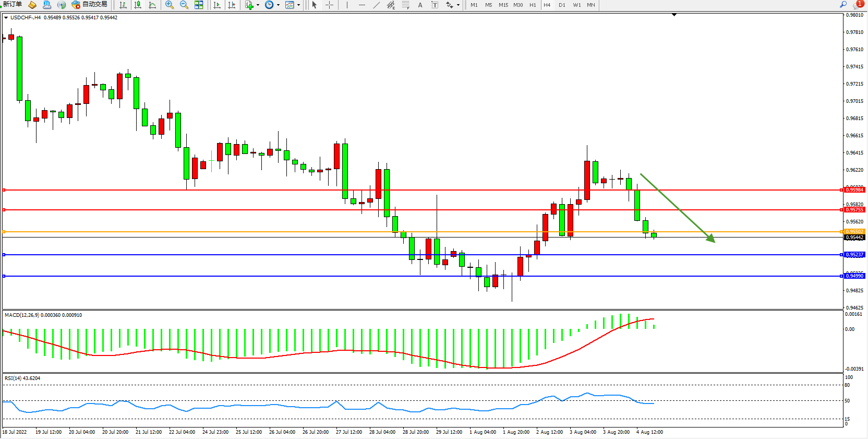Toggle the Chart Shift button
The height and width of the screenshot is (439, 868).
(x=232, y=5)
